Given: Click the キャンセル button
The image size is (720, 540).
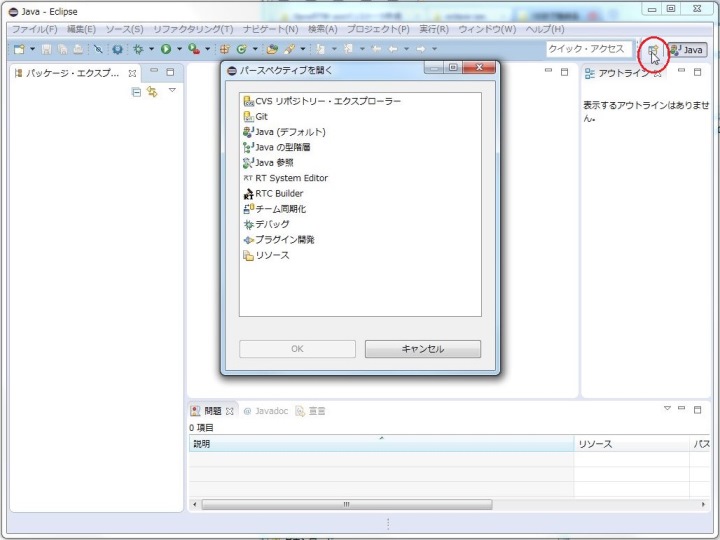Looking at the screenshot, I should coord(423,349).
